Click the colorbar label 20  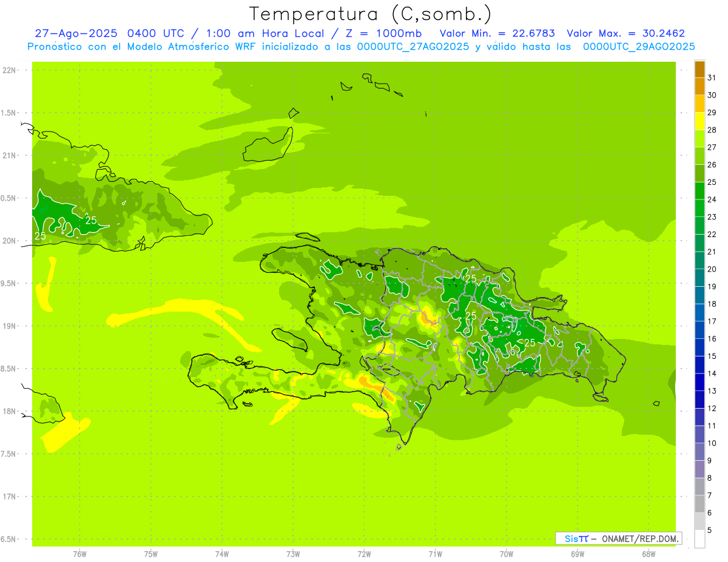click(712, 269)
